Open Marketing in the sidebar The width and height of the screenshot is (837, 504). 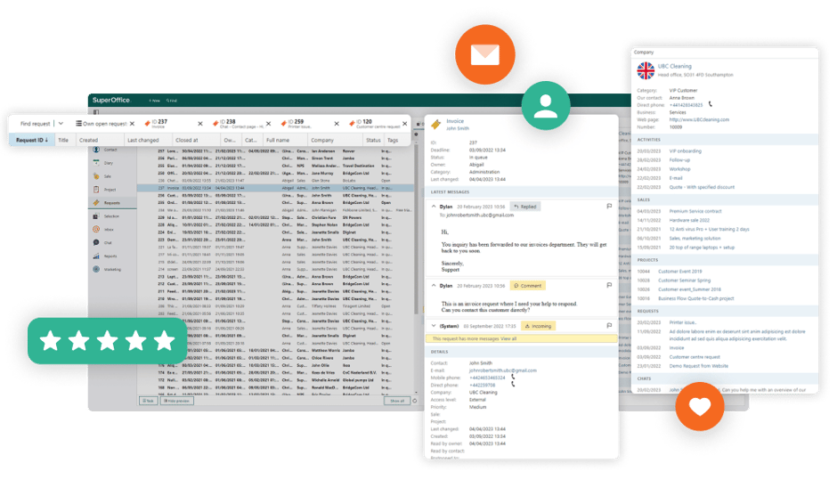(107, 270)
